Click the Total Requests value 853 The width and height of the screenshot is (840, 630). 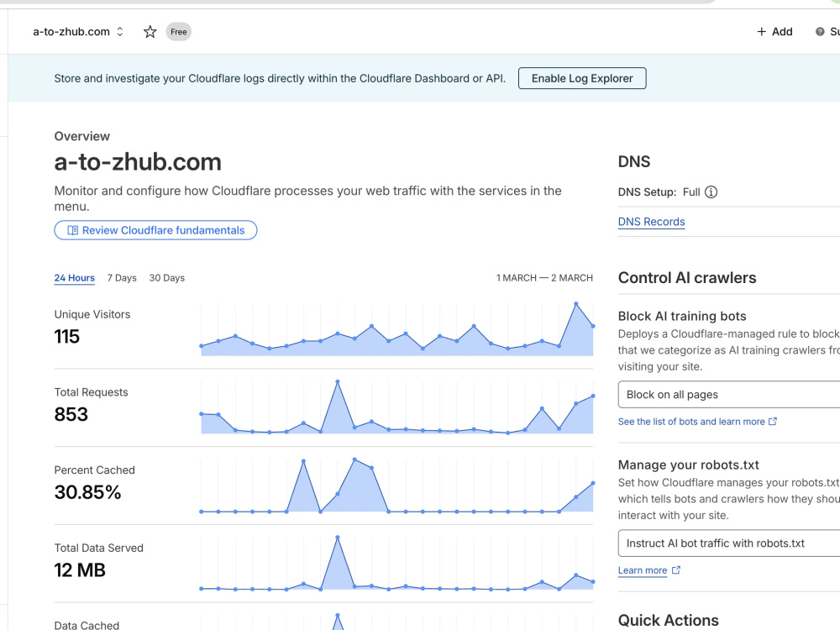pyautogui.click(x=71, y=414)
